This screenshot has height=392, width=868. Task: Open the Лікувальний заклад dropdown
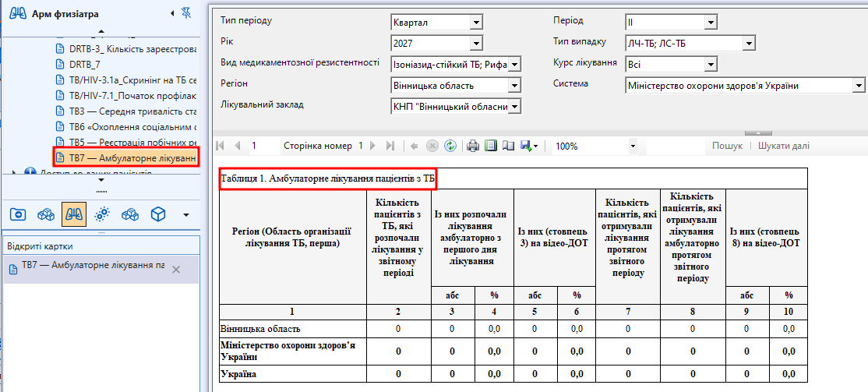pyautogui.click(x=515, y=106)
